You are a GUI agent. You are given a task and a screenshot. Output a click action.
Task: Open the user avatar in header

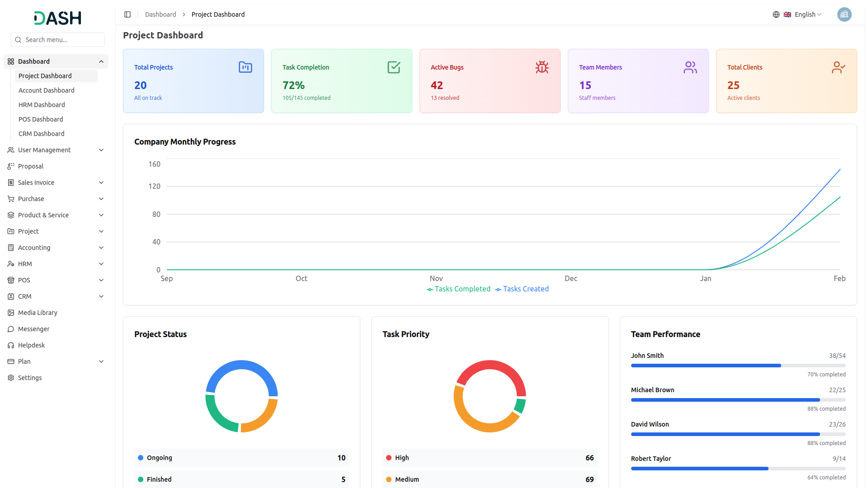pos(844,14)
